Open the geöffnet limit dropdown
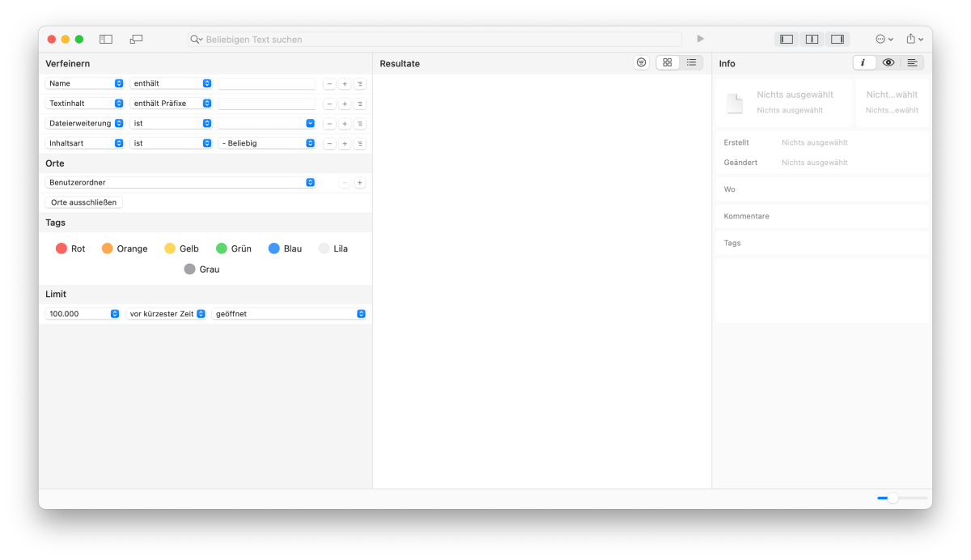This screenshot has width=971, height=560. tap(290, 314)
